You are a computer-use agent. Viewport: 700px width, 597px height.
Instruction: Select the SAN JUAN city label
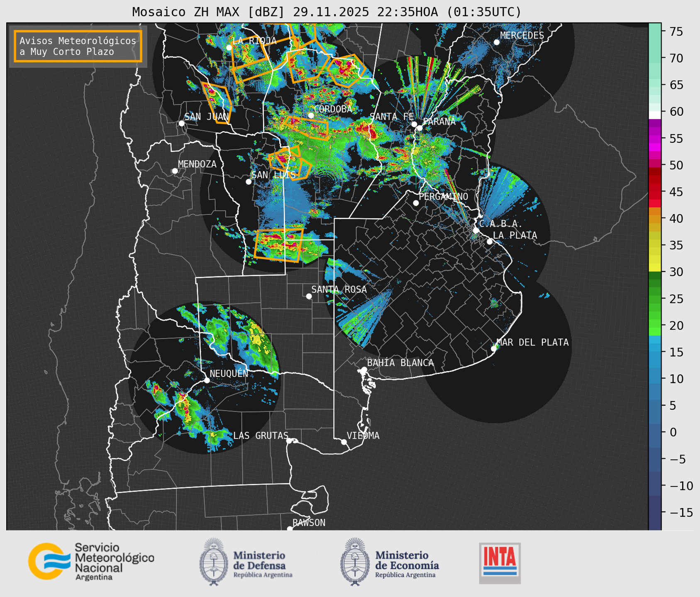point(206,117)
